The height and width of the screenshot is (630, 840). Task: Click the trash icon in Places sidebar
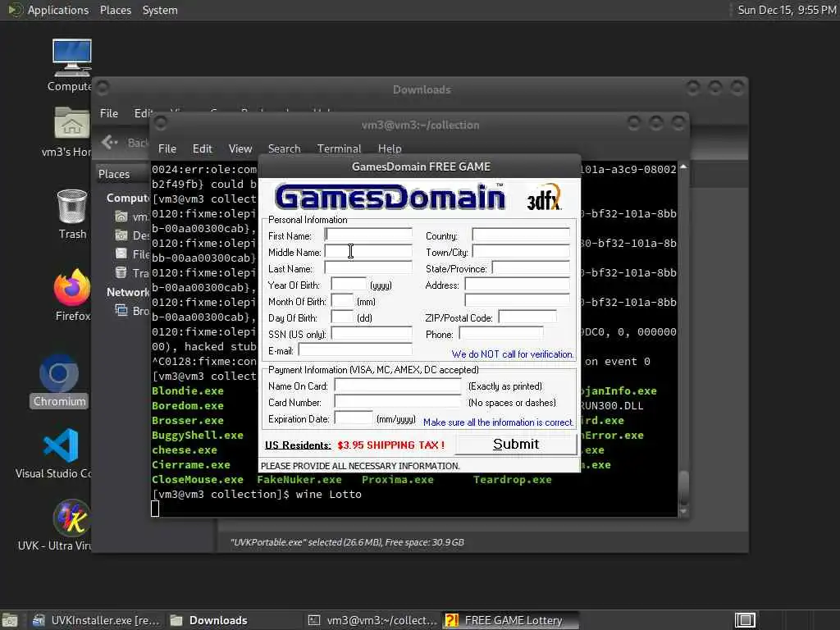coord(121,272)
